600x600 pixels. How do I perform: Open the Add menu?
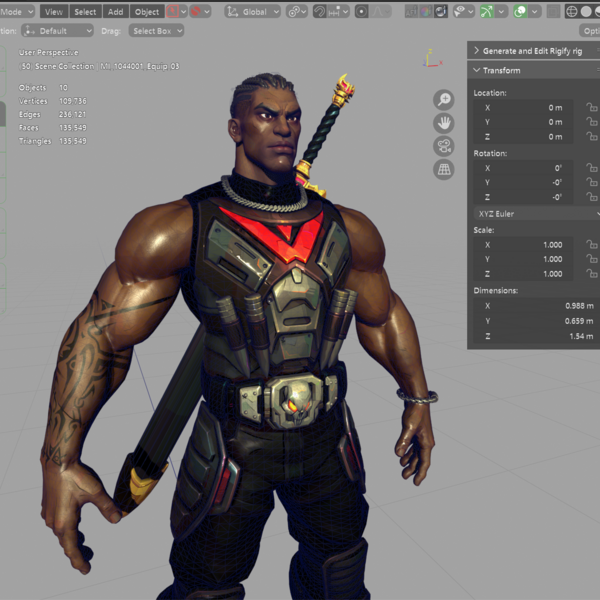[116, 12]
